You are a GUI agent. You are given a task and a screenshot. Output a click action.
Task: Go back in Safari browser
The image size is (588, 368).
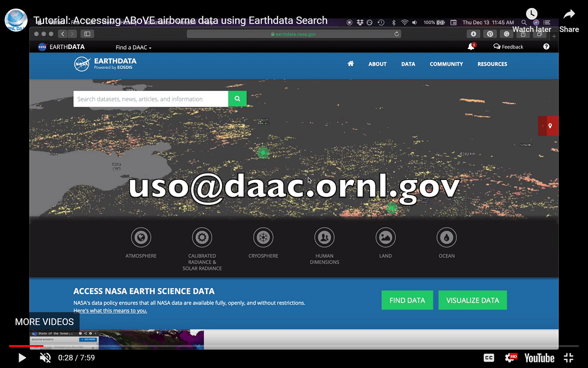(x=63, y=34)
